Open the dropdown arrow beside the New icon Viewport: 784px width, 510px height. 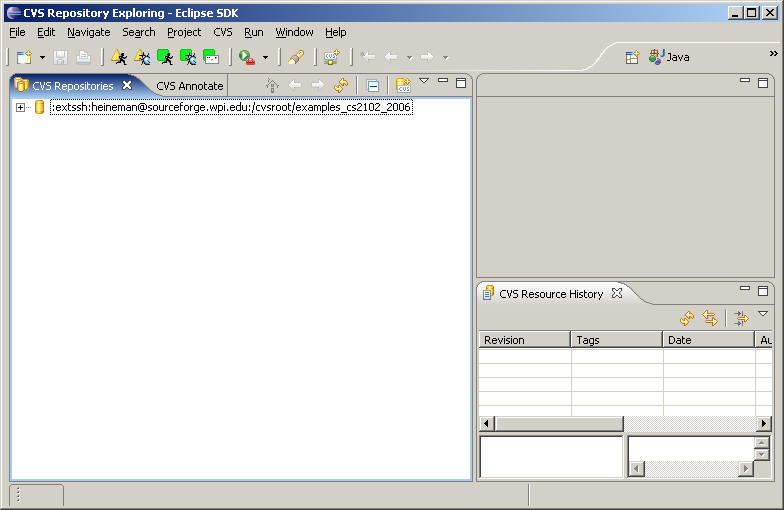(42, 58)
